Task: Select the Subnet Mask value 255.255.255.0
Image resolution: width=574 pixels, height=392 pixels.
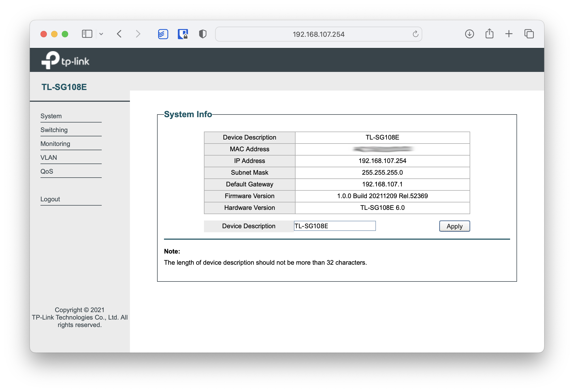Action: click(x=382, y=173)
